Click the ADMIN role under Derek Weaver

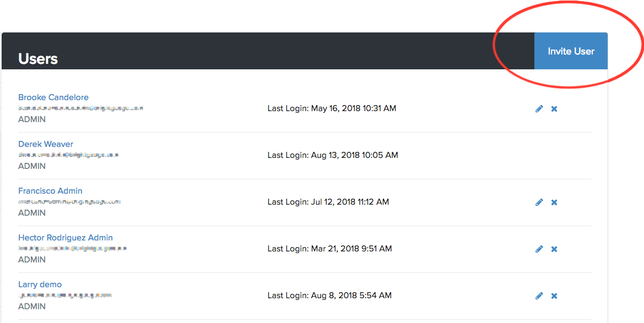[32, 166]
